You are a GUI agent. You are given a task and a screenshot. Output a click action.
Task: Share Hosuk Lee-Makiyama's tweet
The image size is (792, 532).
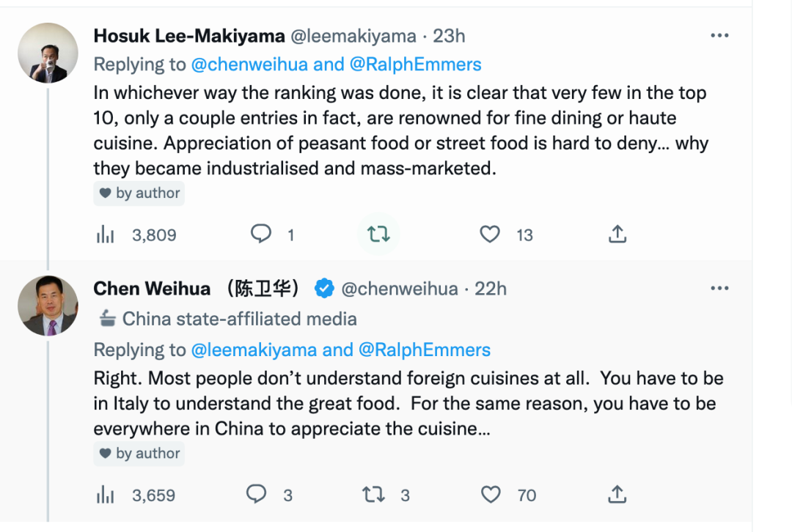point(617,234)
